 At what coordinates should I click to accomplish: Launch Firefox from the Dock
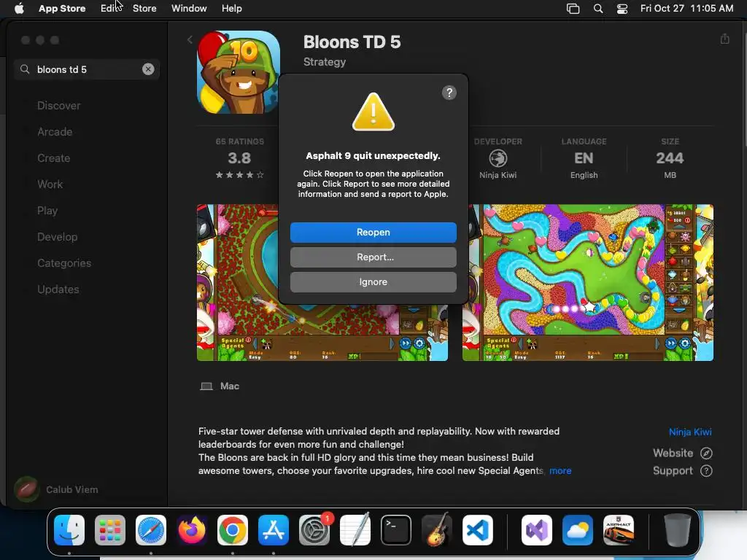tap(192, 530)
